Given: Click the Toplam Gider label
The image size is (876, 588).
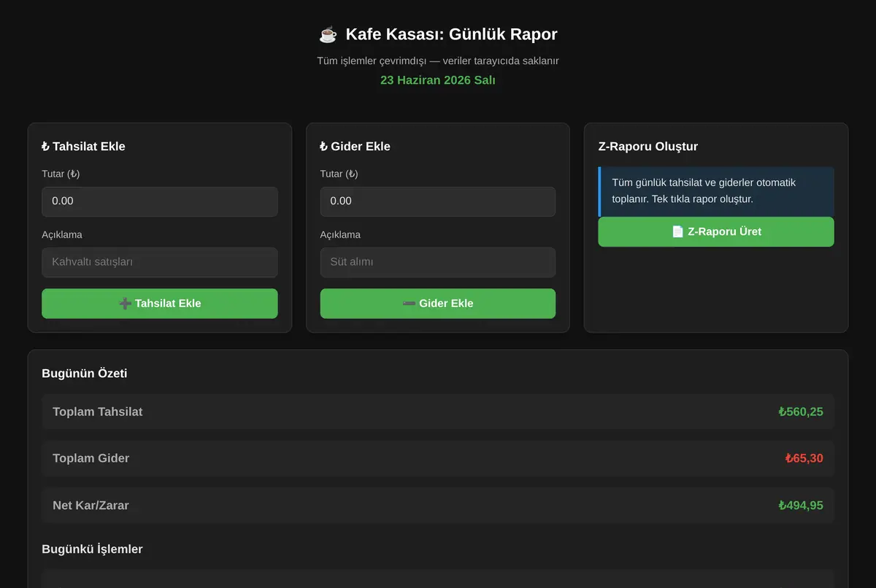Looking at the screenshot, I should (x=91, y=459).
